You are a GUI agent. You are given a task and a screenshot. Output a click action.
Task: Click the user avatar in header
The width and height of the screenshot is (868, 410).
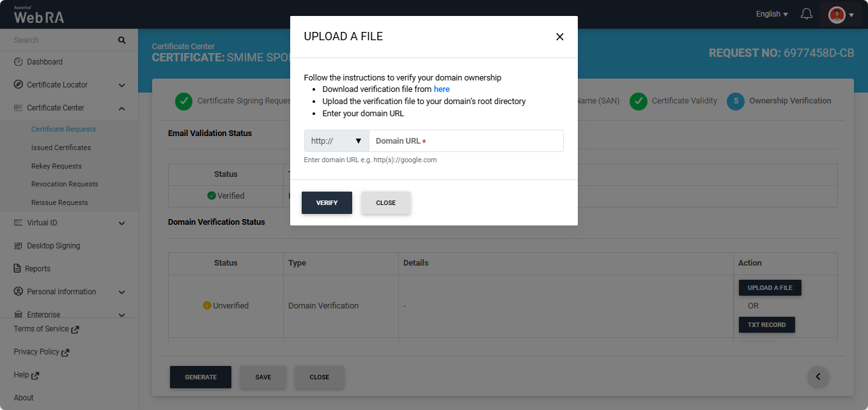[x=837, y=15]
